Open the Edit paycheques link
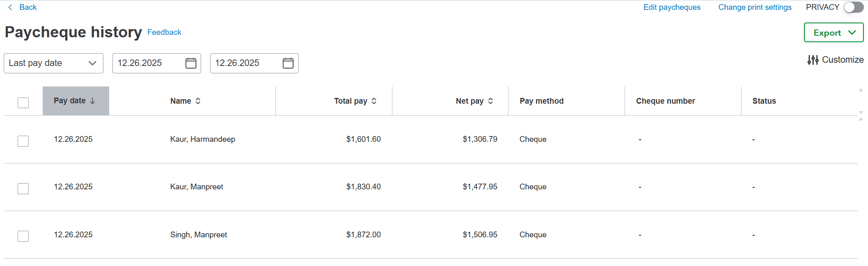The image size is (868, 266). (672, 7)
